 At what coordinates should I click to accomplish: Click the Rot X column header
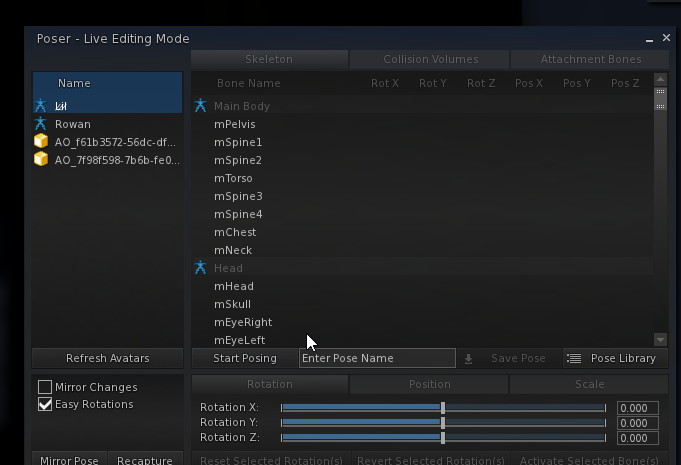pos(384,83)
